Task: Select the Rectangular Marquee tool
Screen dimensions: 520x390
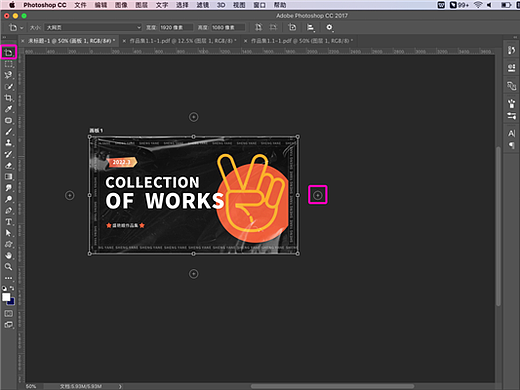Action: point(9,64)
